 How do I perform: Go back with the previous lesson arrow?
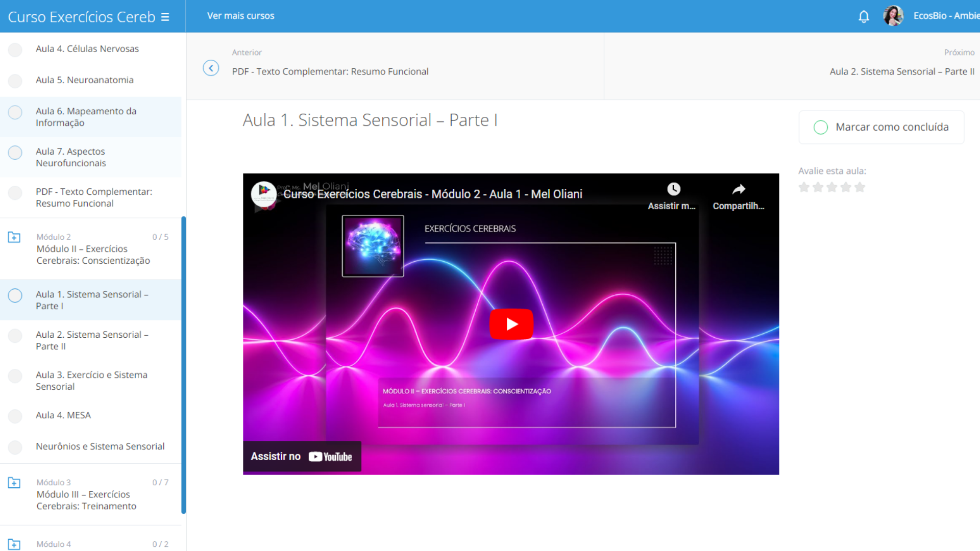coord(211,68)
